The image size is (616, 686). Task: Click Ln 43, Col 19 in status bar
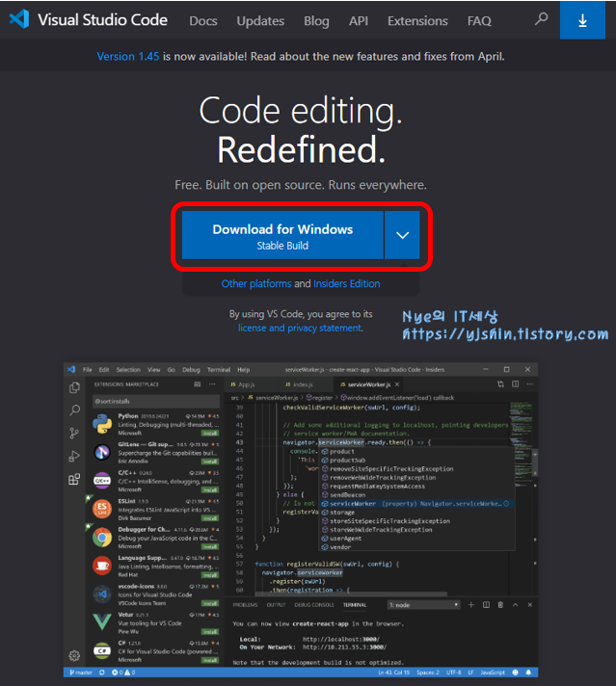(x=393, y=673)
